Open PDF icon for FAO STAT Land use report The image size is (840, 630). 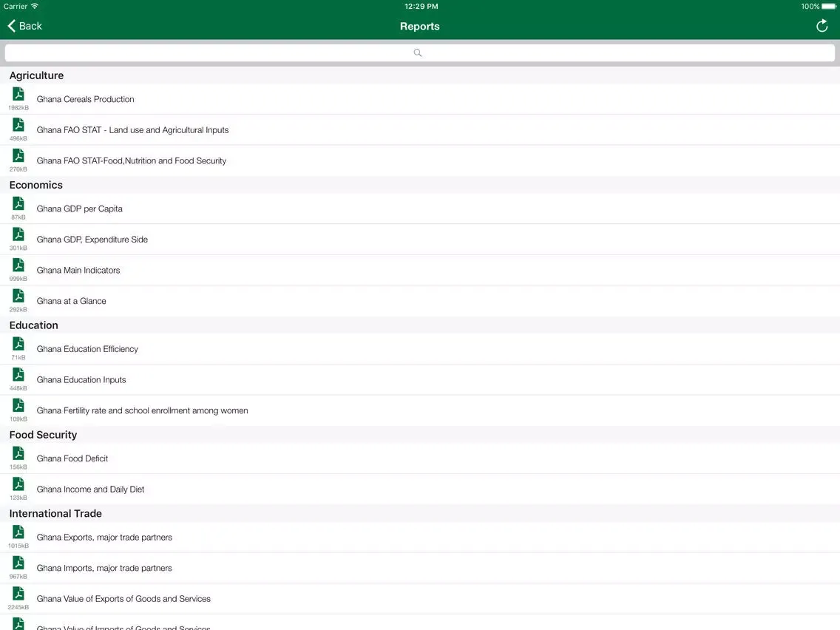click(18, 125)
